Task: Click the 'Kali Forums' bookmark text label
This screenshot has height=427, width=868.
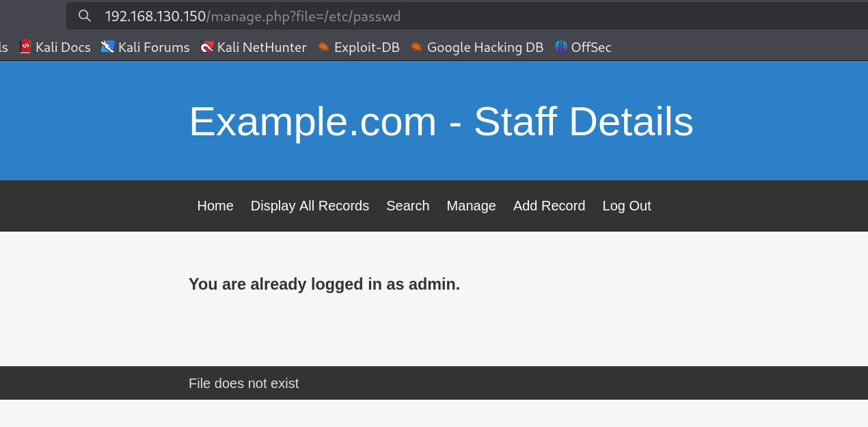Action: pyautogui.click(x=154, y=47)
